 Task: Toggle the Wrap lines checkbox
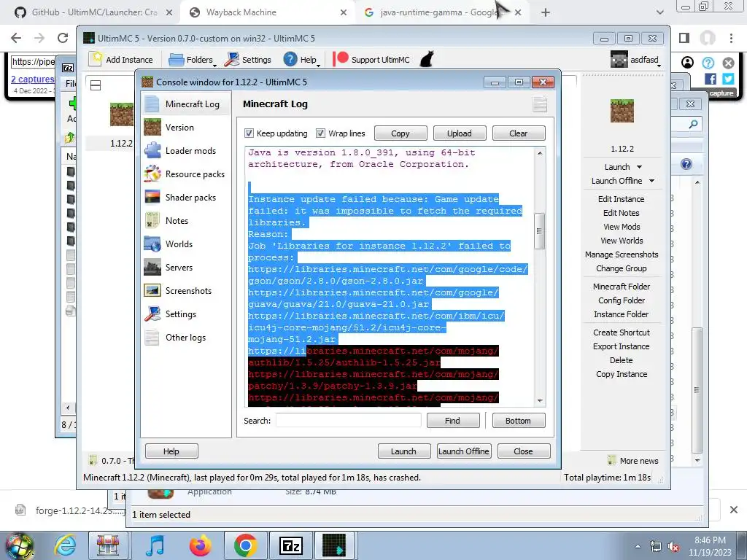pyautogui.click(x=321, y=133)
